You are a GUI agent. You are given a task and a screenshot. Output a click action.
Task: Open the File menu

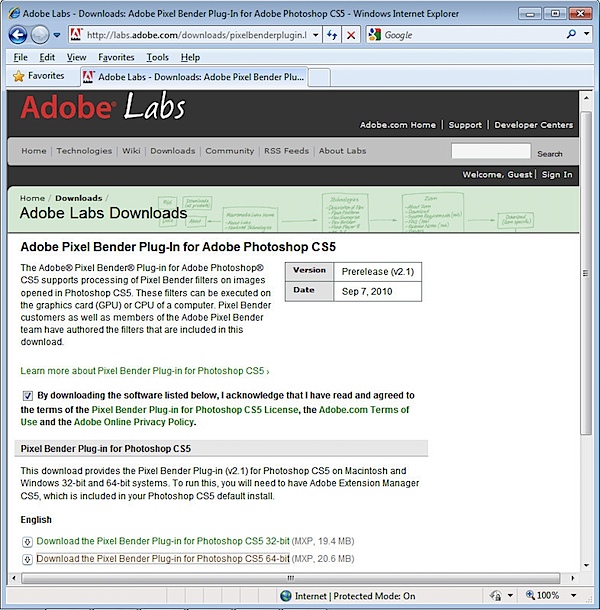pos(20,57)
